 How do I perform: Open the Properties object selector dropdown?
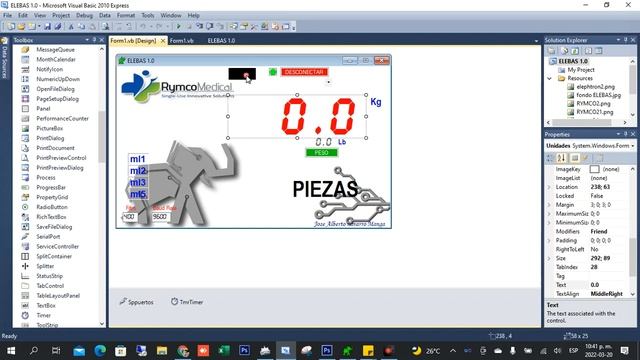point(633,146)
